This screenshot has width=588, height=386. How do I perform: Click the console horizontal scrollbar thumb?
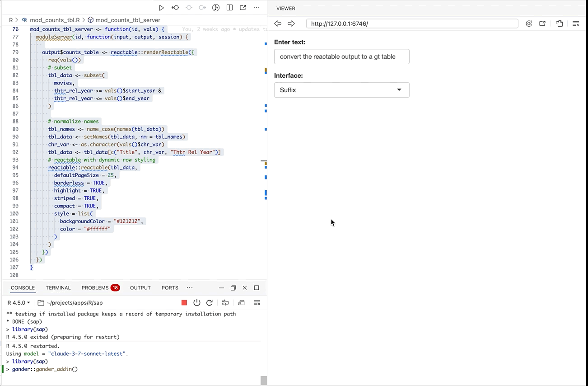click(x=264, y=380)
